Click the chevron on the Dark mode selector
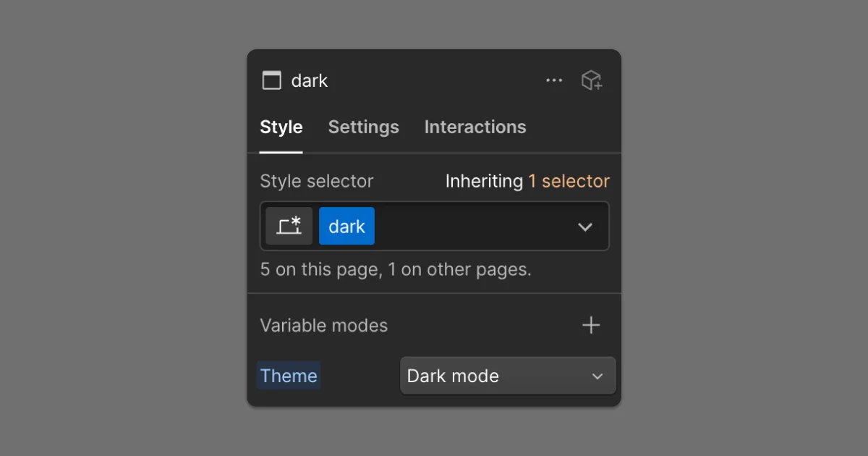The height and width of the screenshot is (456, 868). [597, 376]
